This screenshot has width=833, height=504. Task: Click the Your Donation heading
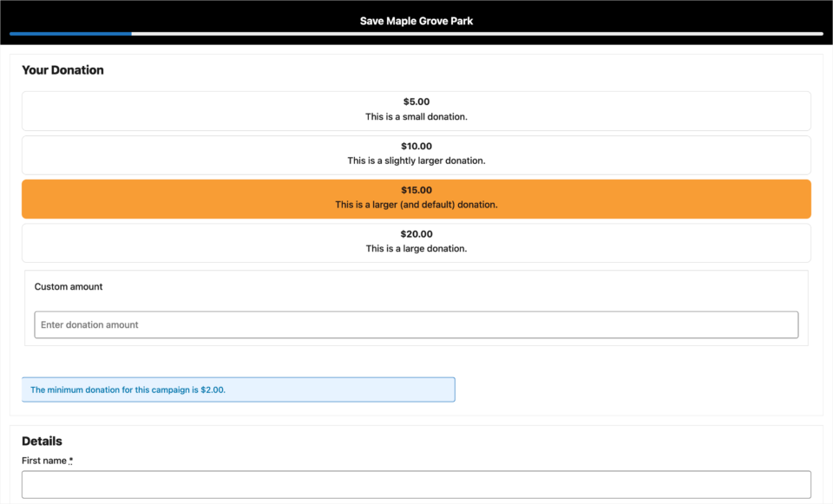(62, 70)
